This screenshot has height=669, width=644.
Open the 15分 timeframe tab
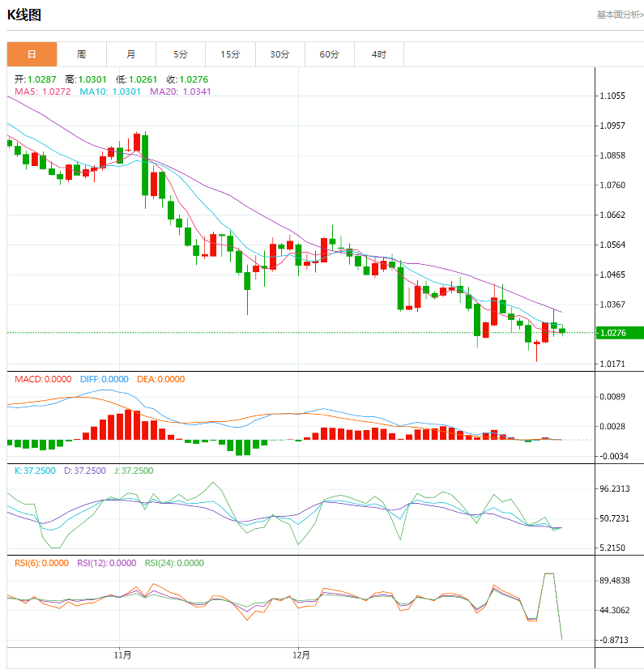coord(230,54)
